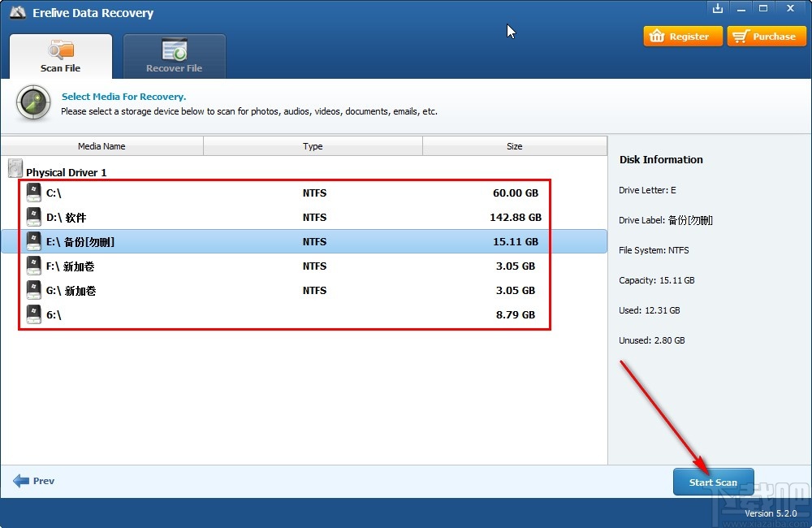
Task: Sort by the Media Name column header
Action: point(101,146)
